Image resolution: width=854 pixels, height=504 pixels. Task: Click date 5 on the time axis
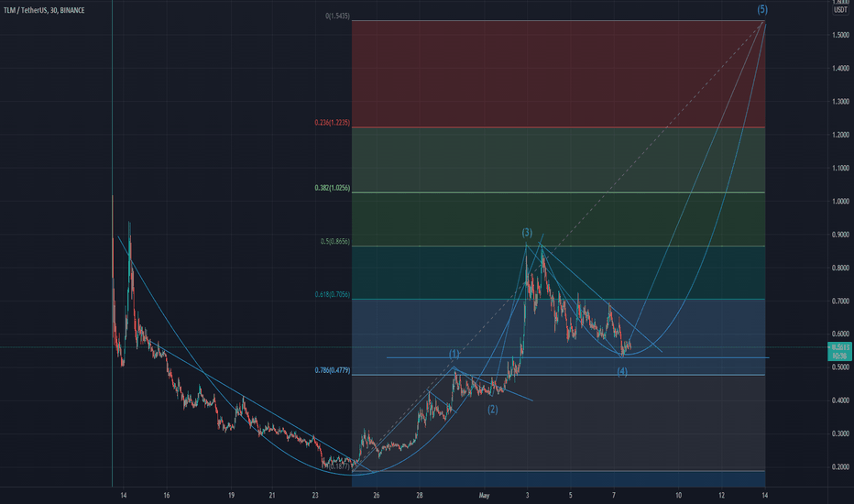[x=570, y=495]
